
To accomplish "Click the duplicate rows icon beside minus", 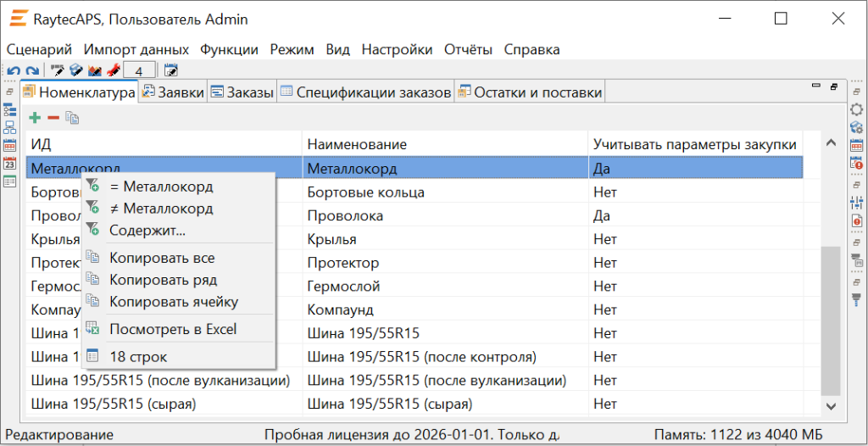I will click(x=72, y=118).
